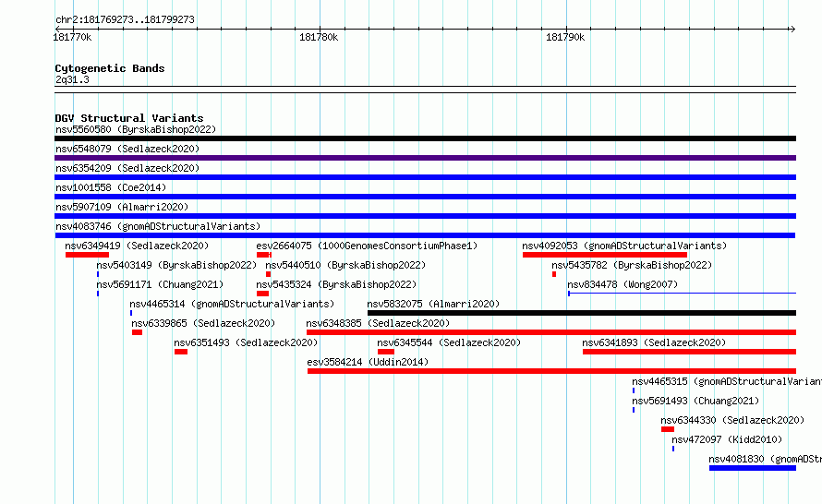Click small red marker under nsv5440510
The image size is (822, 504).
point(269,274)
